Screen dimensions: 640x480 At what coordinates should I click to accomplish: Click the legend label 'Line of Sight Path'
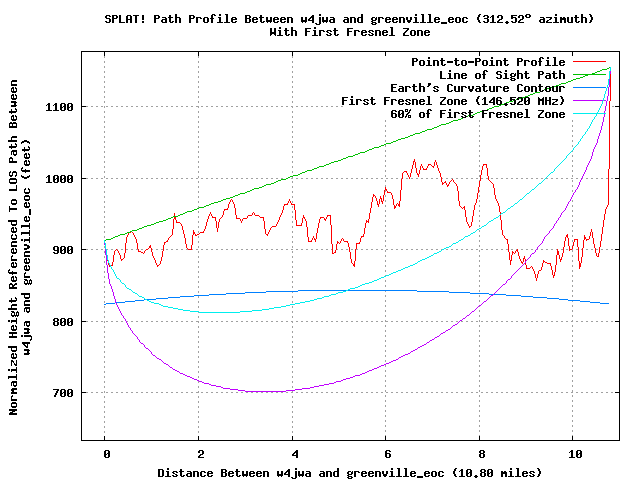tap(502, 75)
